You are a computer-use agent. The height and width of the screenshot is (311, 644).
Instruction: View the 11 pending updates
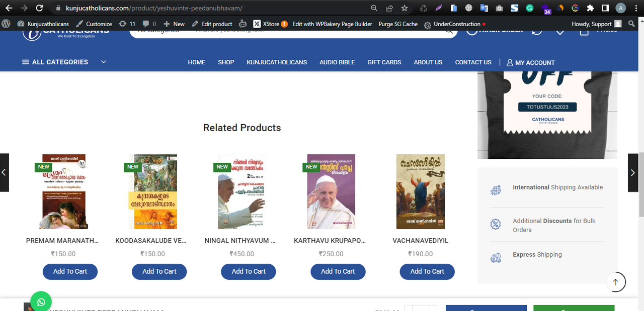pyautogui.click(x=127, y=24)
